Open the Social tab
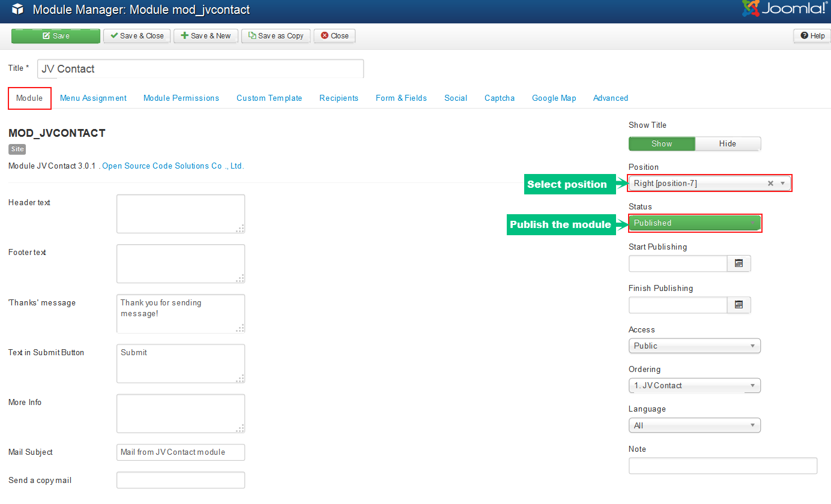The image size is (831, 504). (x=456, y=98)
